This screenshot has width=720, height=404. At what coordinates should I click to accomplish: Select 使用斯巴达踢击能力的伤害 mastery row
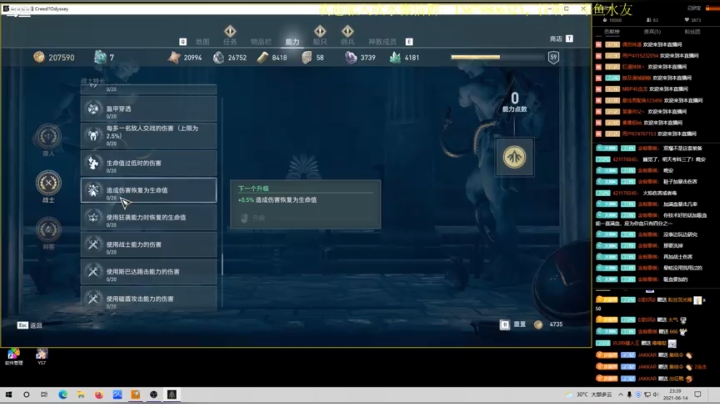pyautogui.click(x=148, y=271)
